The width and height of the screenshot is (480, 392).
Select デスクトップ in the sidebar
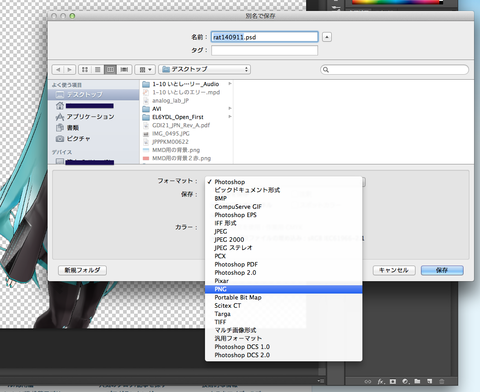pos(94,95)
